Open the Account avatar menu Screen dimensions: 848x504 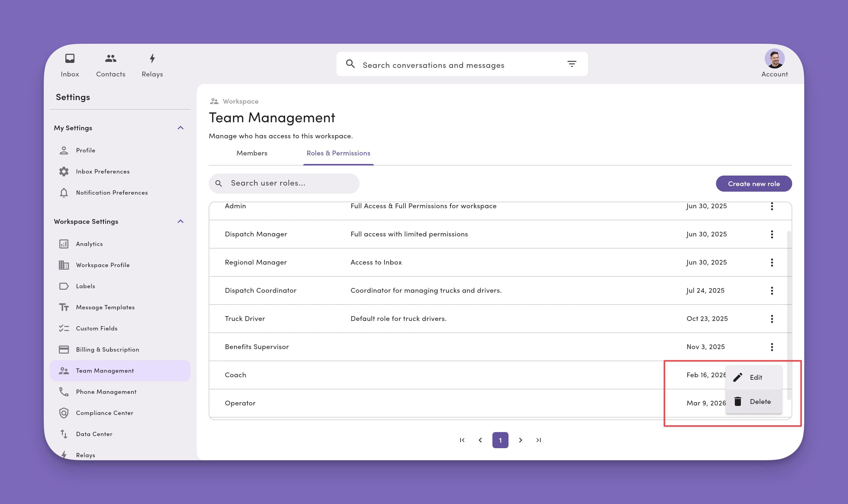click(774, 64)
